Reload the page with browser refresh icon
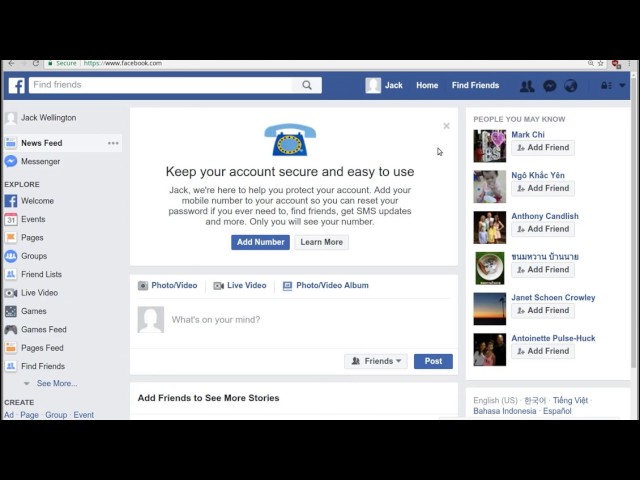The width and height of the screenshot is (640, 480). point(36,63)
